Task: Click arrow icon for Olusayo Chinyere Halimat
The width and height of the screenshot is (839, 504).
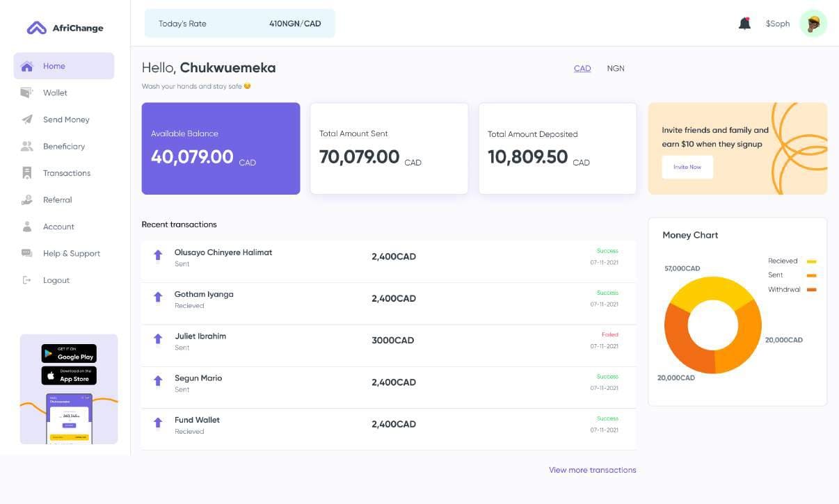Action: tap(158, 256)
